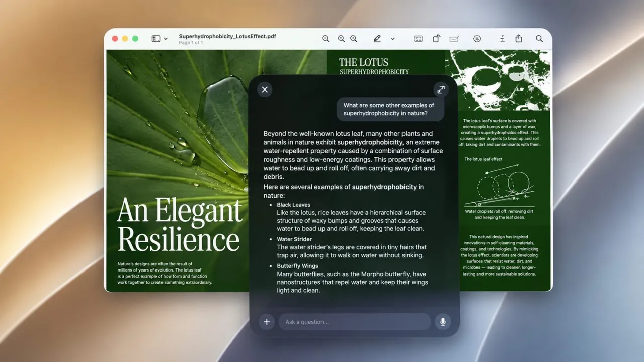The image size is (644, 362).
Task: Click the "Ask a question..." input field
Action: pos(355,322)
